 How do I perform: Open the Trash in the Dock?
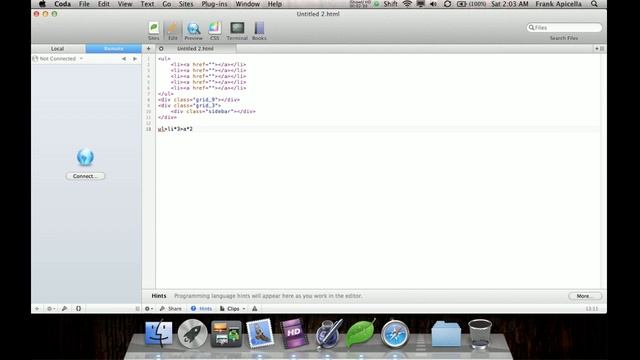480,334
